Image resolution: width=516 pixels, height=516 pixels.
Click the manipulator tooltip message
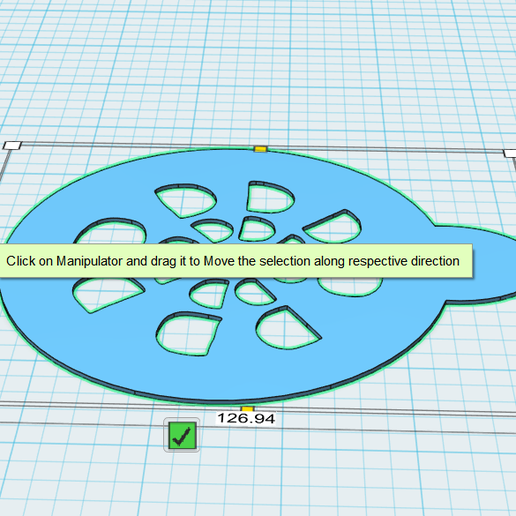(x=236, y=261)
